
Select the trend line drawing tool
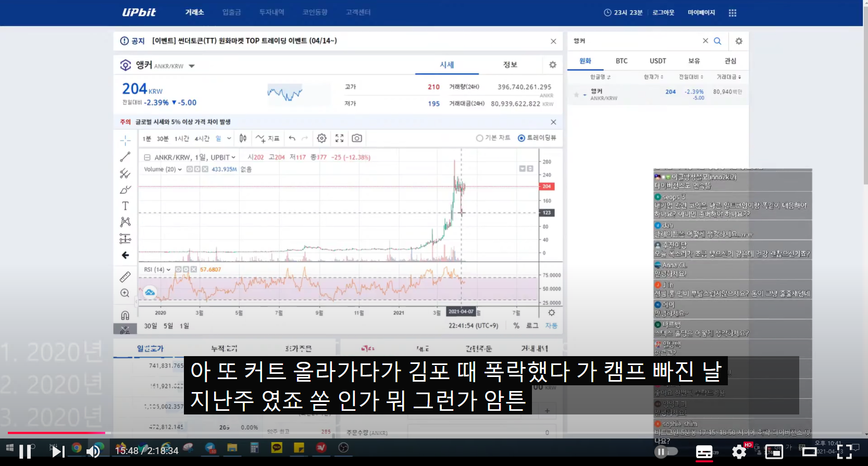click(x=125, y=157)
